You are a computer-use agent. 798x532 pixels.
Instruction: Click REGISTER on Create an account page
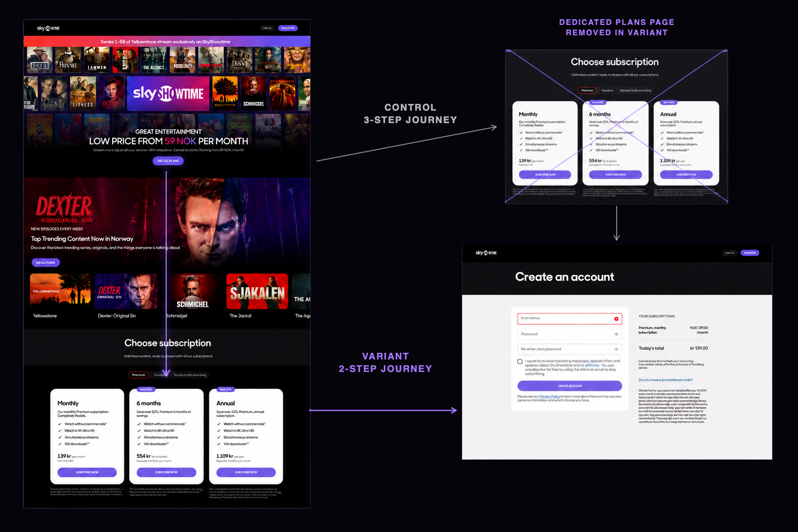coord(750,253)
